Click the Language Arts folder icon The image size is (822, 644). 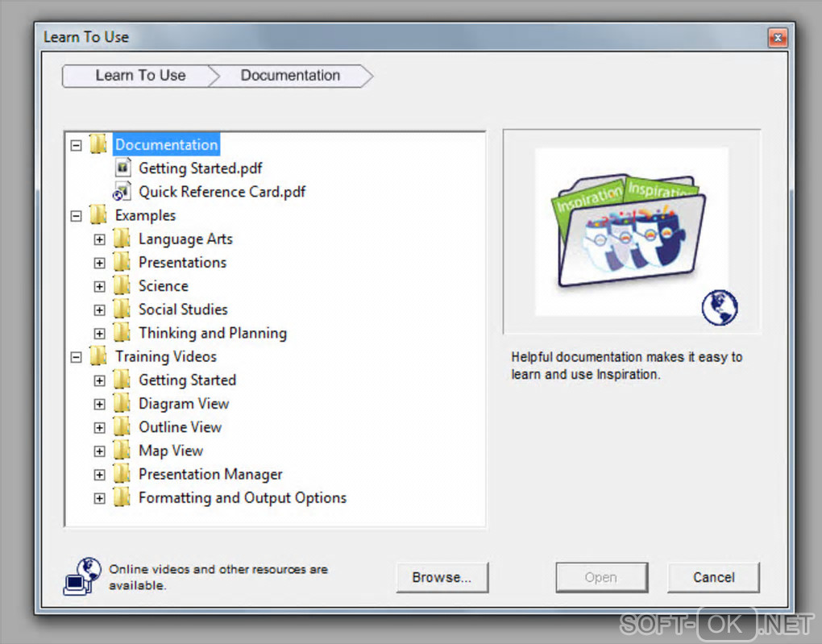click(122, 239)
